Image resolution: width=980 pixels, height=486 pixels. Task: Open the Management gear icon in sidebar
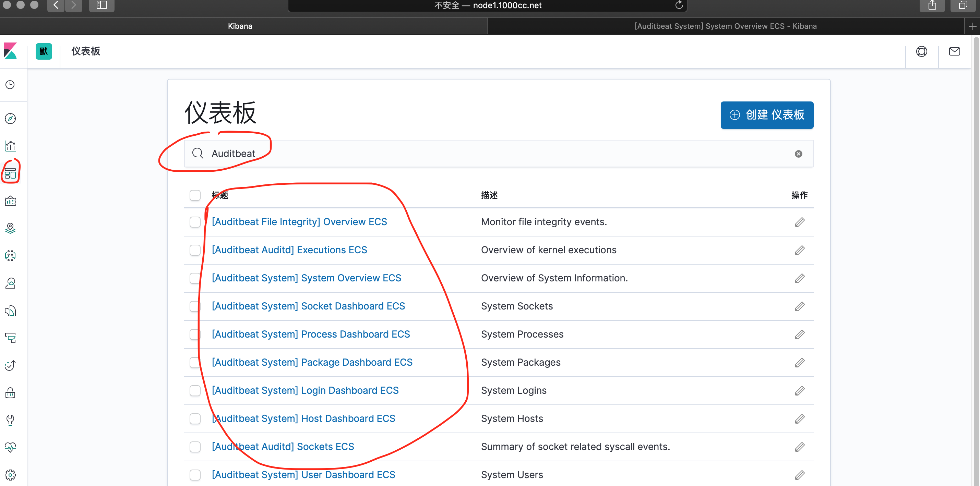tap(10, 475)
